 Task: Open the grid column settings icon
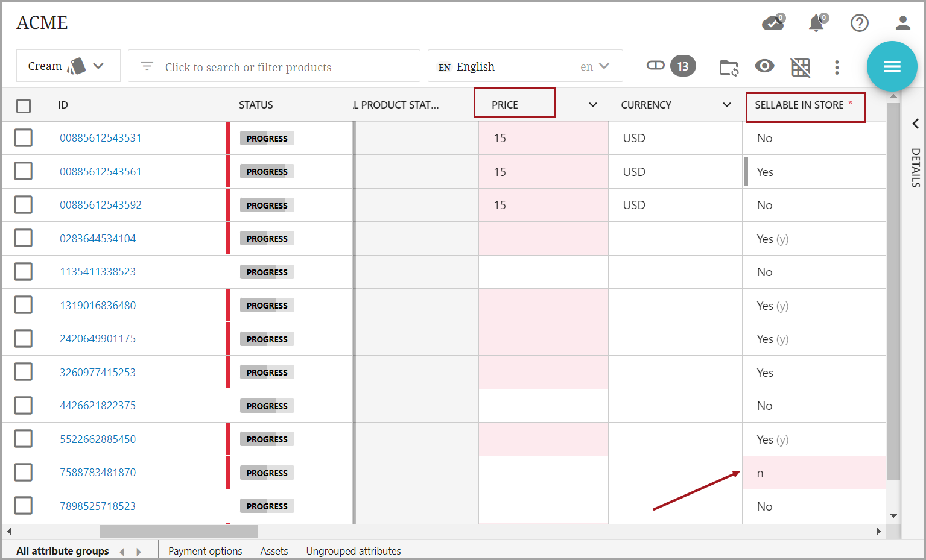pyautogui.click(x=801, y=67)
